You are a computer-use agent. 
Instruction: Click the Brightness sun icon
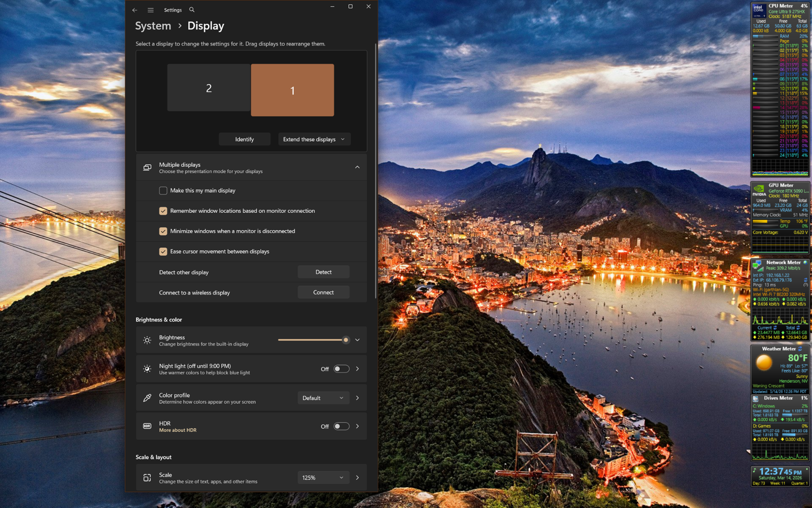(147, 340)
